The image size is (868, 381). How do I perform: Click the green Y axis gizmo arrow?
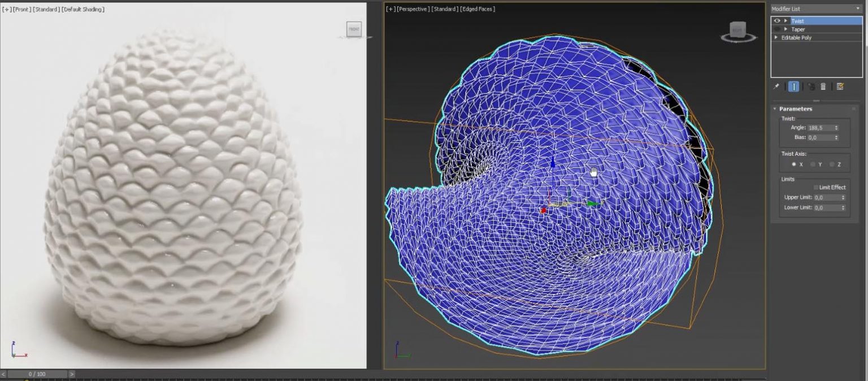click(x=592, y=203)
